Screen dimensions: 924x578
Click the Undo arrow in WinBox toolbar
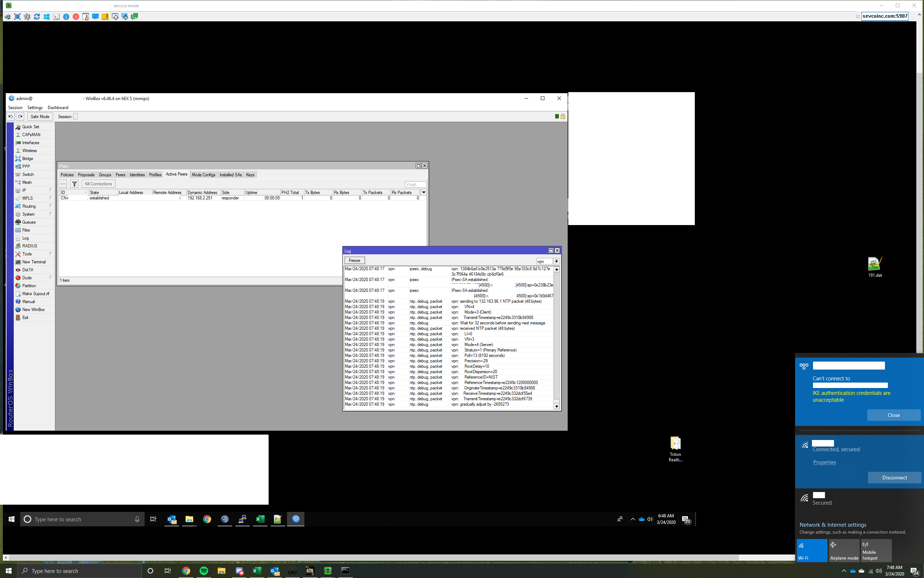(x=11, y=117)
